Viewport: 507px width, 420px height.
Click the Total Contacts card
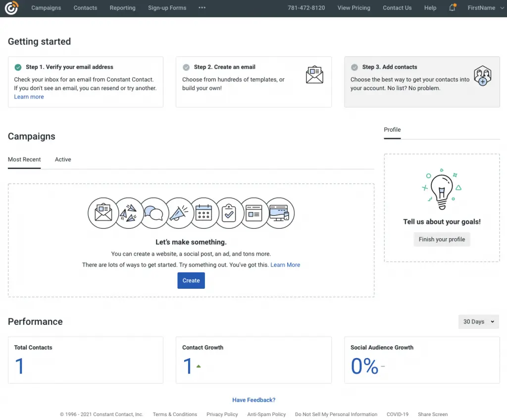click(x=85, y=360)
